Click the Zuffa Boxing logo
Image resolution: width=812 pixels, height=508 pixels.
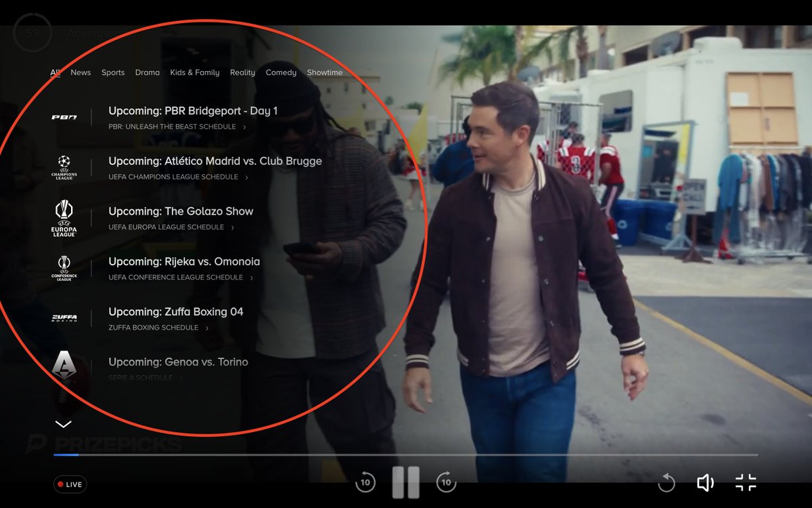[x=64, y=318]
